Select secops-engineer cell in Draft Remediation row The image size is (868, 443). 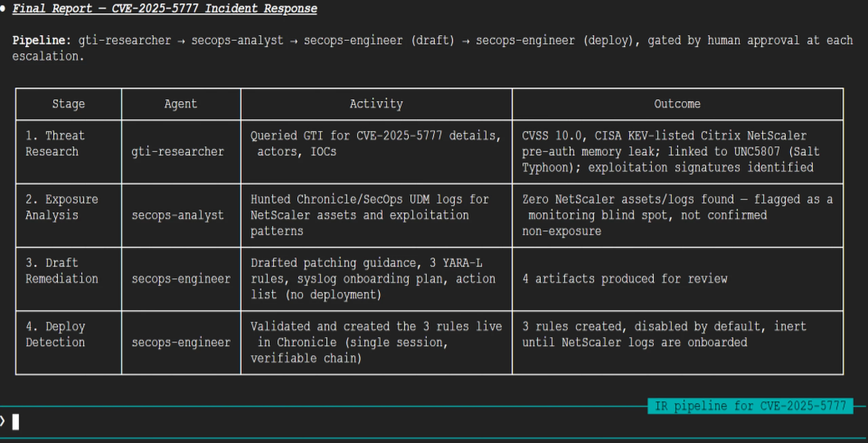tap(181, 279)
